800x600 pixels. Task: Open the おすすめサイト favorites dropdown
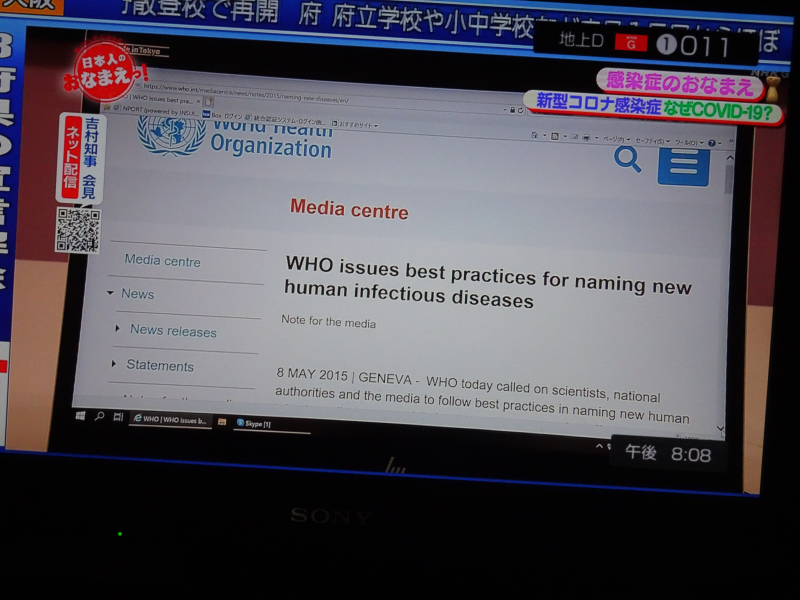pyautogui.click(x=355, y=124)
